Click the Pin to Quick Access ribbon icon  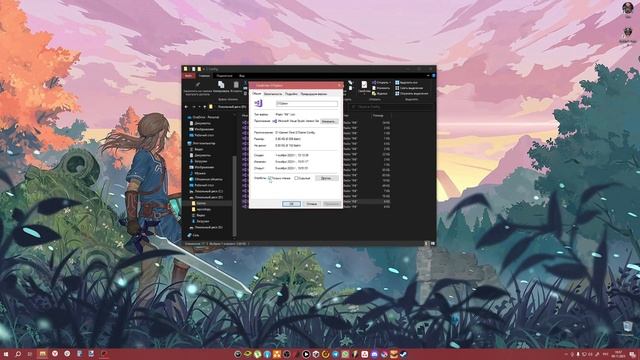click(198, 85)
